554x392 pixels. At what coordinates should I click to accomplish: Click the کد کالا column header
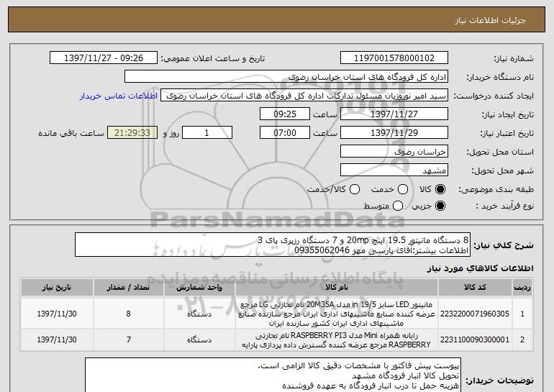[475, 288]
